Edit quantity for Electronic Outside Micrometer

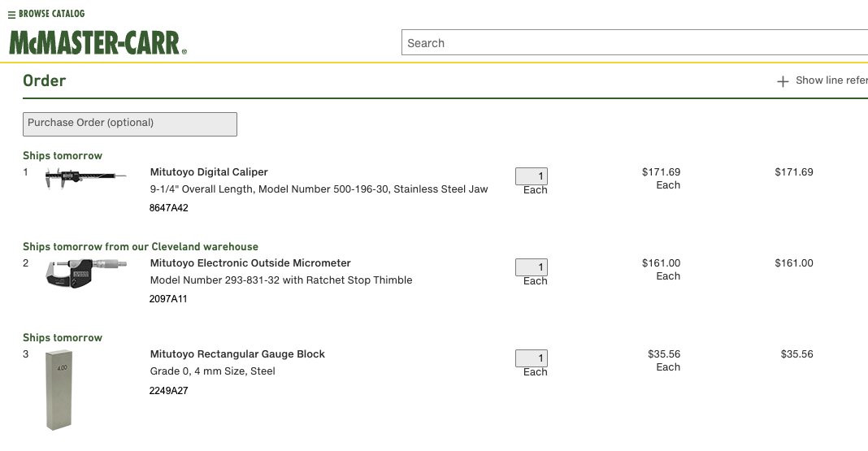pyautogui.click(x=531, y=267)
